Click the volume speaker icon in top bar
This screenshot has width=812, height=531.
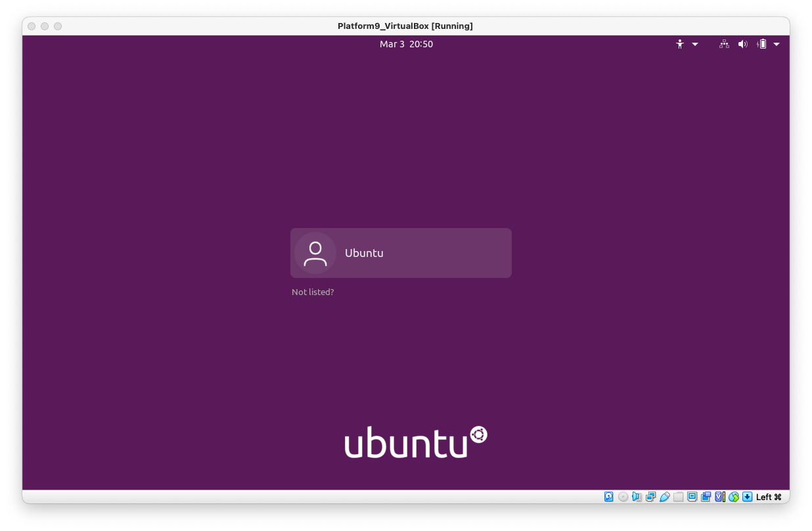pyautogui.click(x=743, y=44)
